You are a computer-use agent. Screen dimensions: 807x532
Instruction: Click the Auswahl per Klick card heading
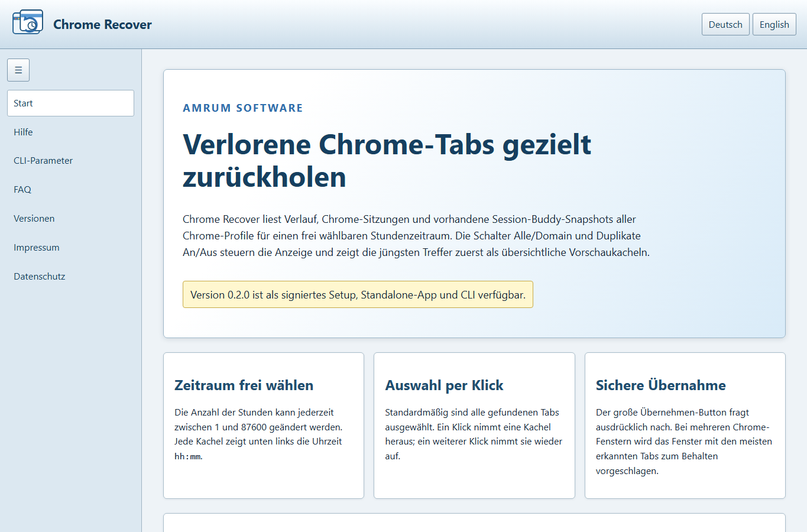point(444,385)
